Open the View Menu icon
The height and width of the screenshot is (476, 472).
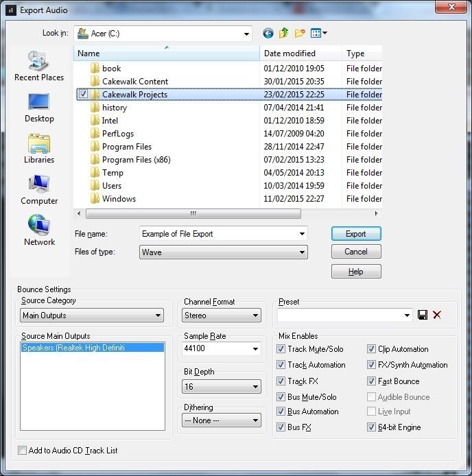(319, 33)
